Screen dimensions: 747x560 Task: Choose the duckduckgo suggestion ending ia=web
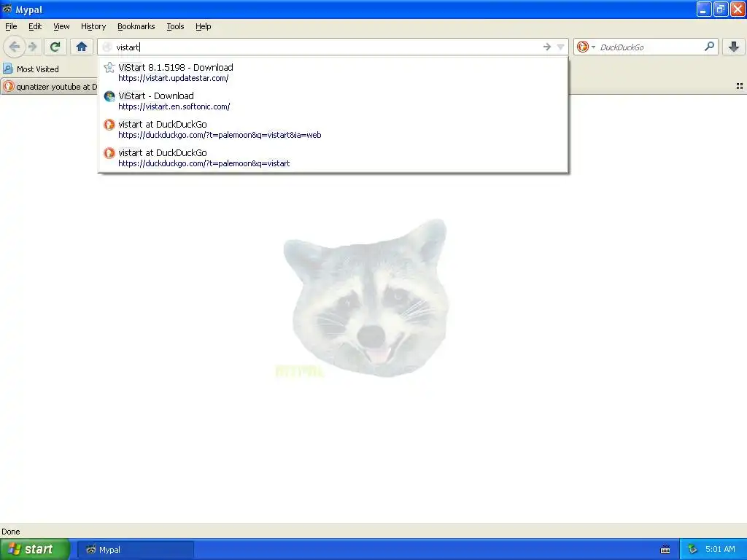(333, 129)
